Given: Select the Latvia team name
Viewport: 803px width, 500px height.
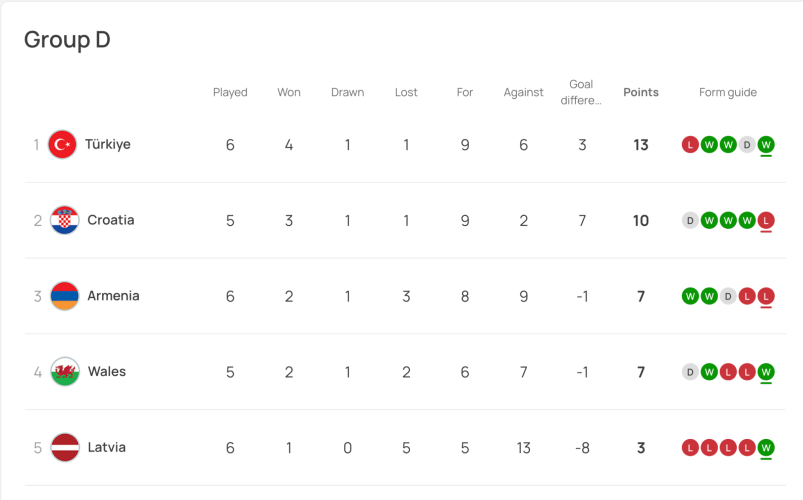Looking at the screenshot, I should [107, 448].
